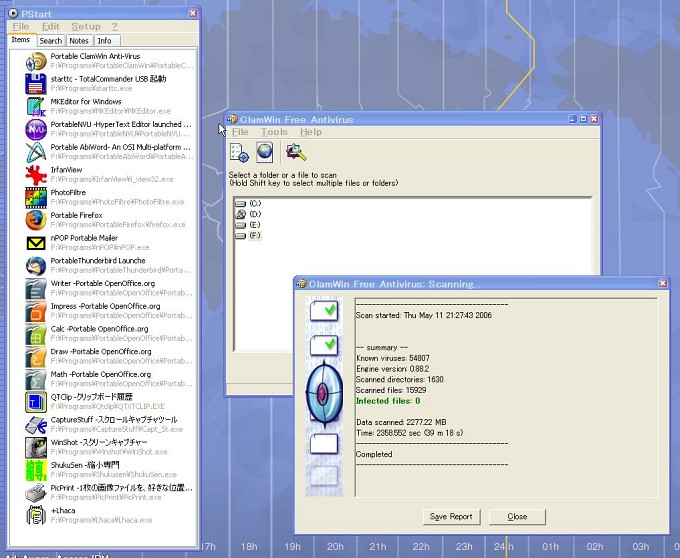This screenshot has height=558, width=680.
Task: Launch PicPrint printer icon
Action: [x=36, y=493]
